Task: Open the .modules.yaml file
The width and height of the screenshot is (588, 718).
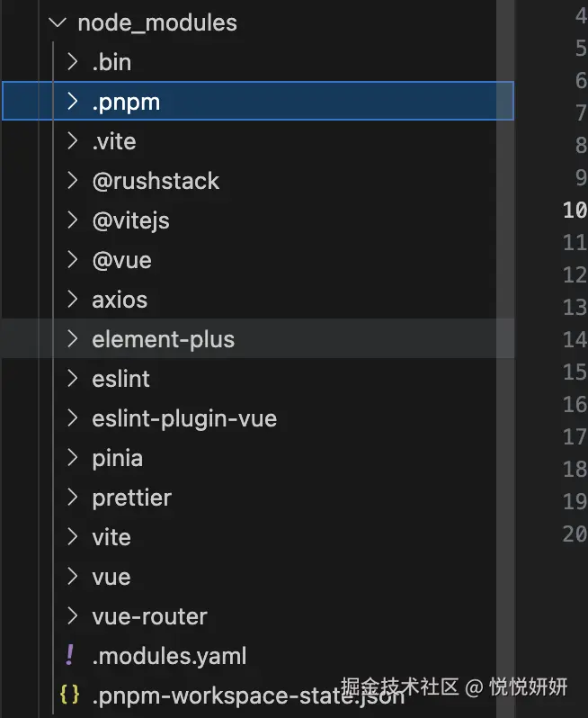Action: tap(169, 656)
